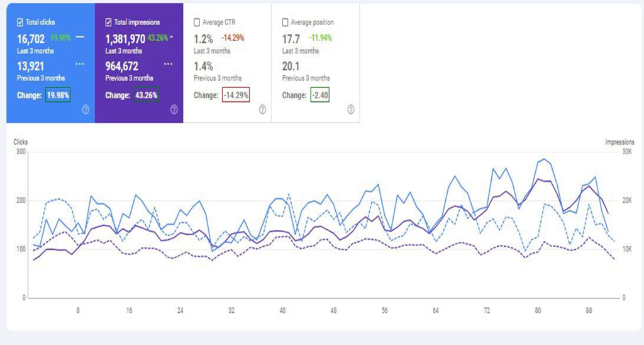Select the 19.98% change value box
Screen dimensions: 644x345
click(x=58, y=95)
